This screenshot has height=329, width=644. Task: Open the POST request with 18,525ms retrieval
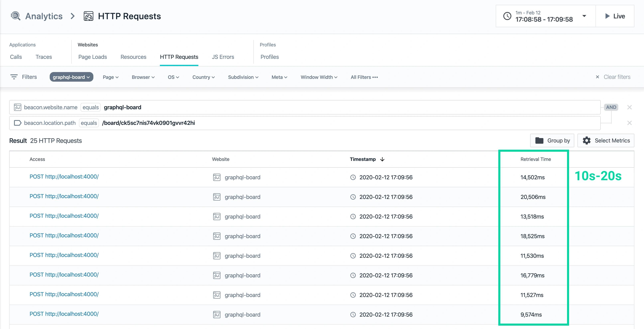click(64, 235)
